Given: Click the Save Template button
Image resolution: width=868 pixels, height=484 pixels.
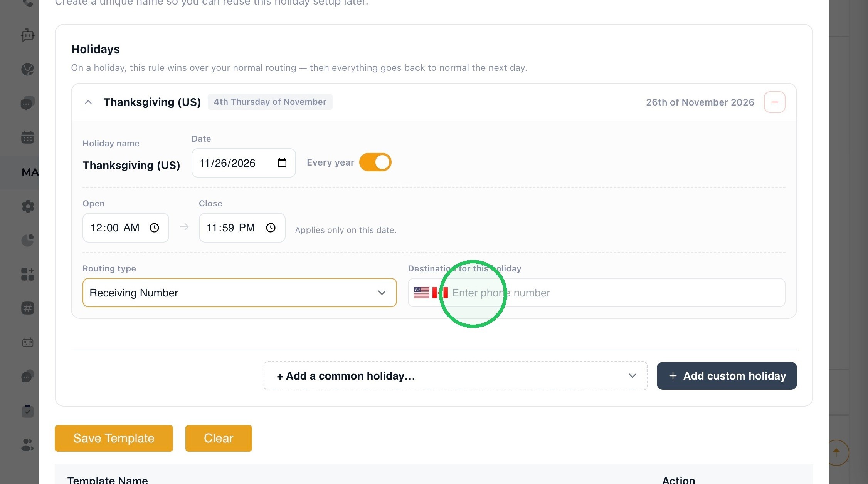Looking at the screenshot, I should coord(114,438).
